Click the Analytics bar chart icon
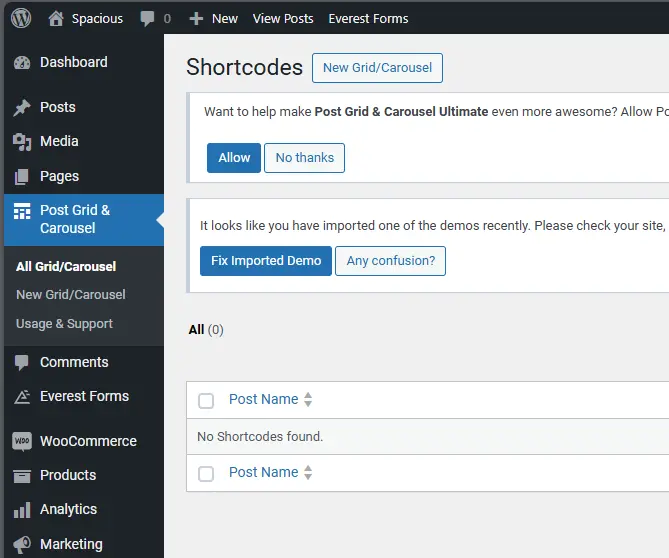 tap(22, 509)
